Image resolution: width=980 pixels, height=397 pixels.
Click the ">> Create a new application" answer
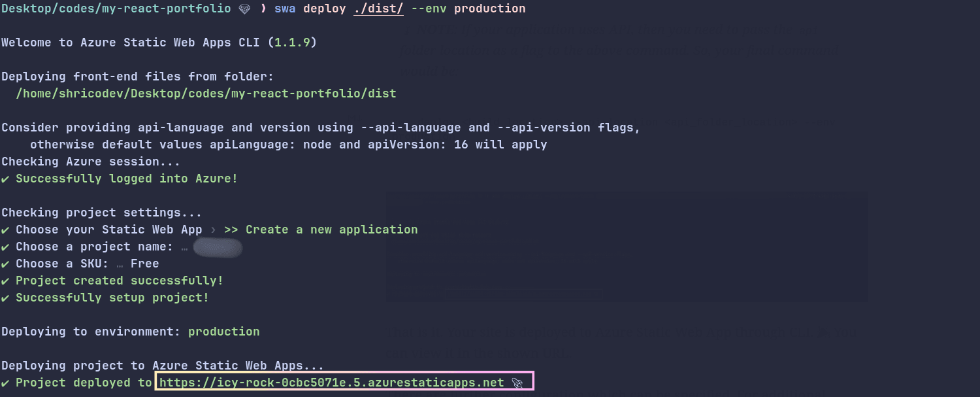[x=321, y=230]
